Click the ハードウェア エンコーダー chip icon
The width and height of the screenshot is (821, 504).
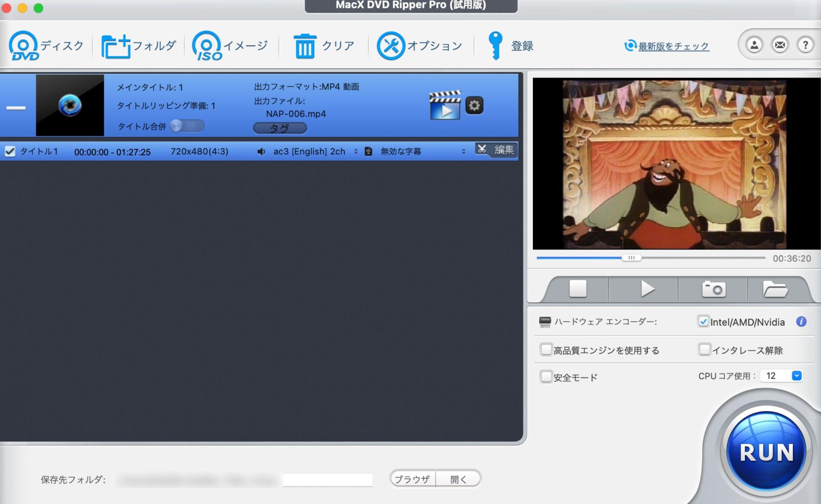(545, 322)
